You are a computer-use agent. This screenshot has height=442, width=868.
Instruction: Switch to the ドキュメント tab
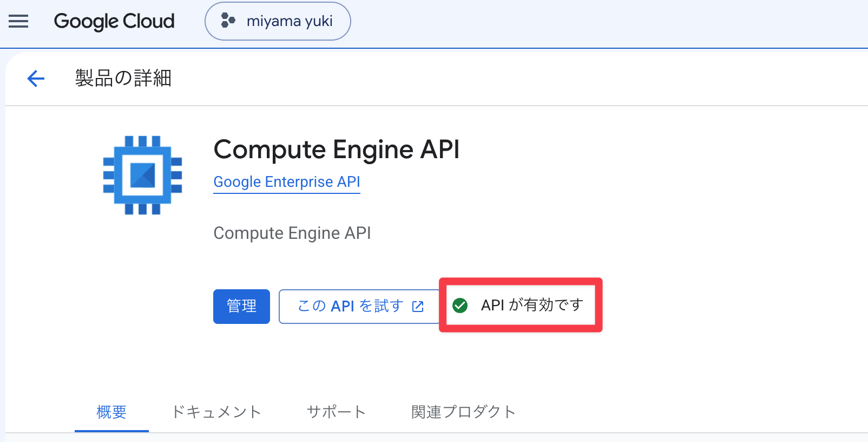pos(216,412)
